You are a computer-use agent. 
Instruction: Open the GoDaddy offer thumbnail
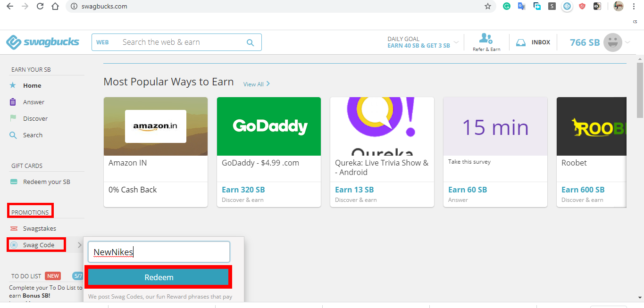269,126
